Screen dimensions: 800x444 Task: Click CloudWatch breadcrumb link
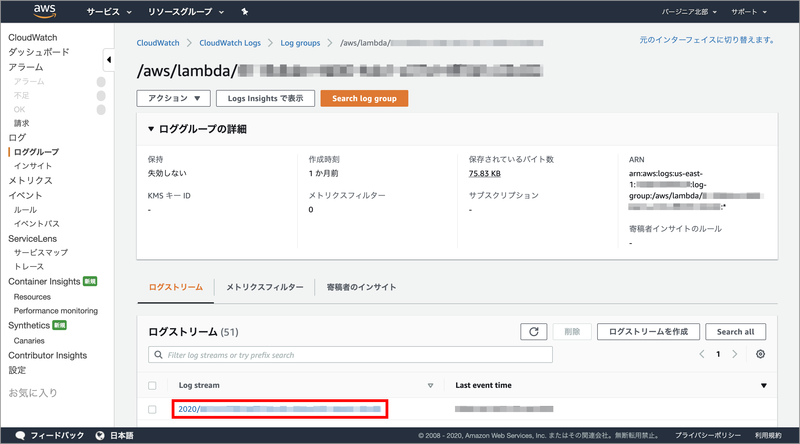(158, 43)
